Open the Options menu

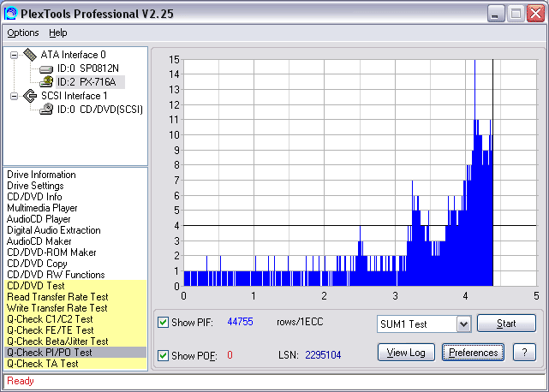23,33
